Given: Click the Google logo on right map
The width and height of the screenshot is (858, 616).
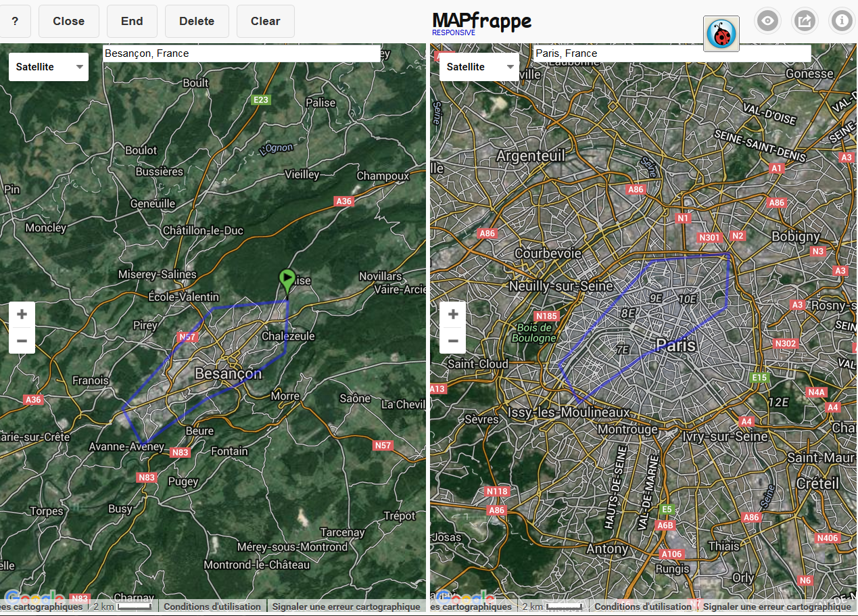Looking at the screenshot, I should click(466, 598).
